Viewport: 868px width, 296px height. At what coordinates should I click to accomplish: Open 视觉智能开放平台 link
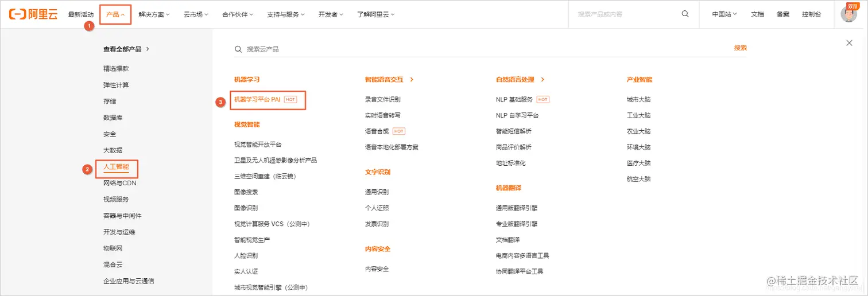click(258, 145)
